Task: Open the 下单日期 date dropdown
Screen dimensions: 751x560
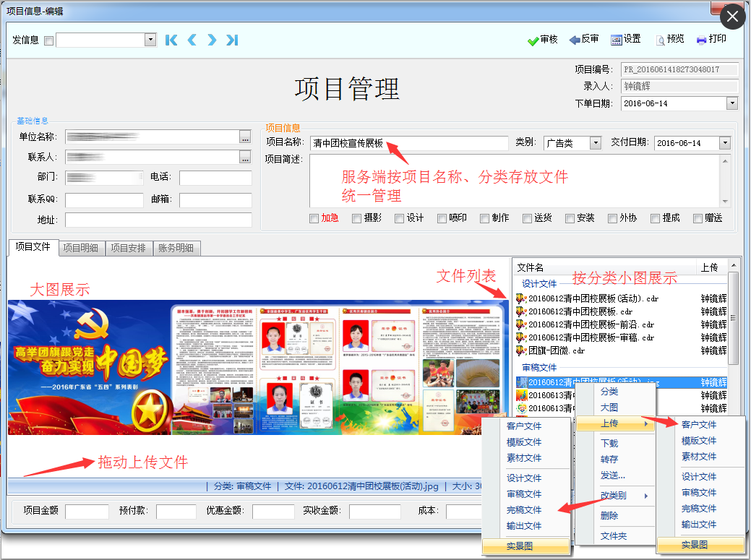Action: [731, 103]
